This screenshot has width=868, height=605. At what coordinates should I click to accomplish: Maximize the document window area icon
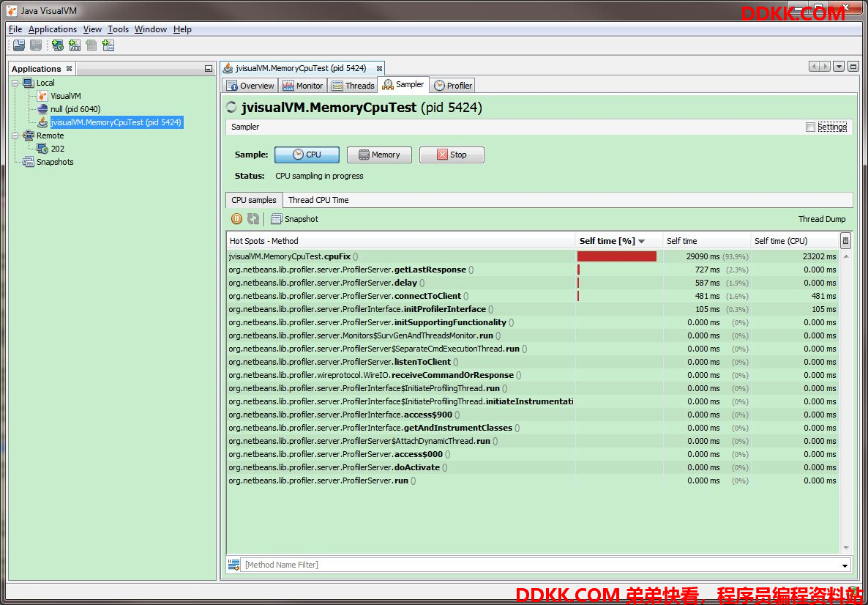[x=853, y=67]
